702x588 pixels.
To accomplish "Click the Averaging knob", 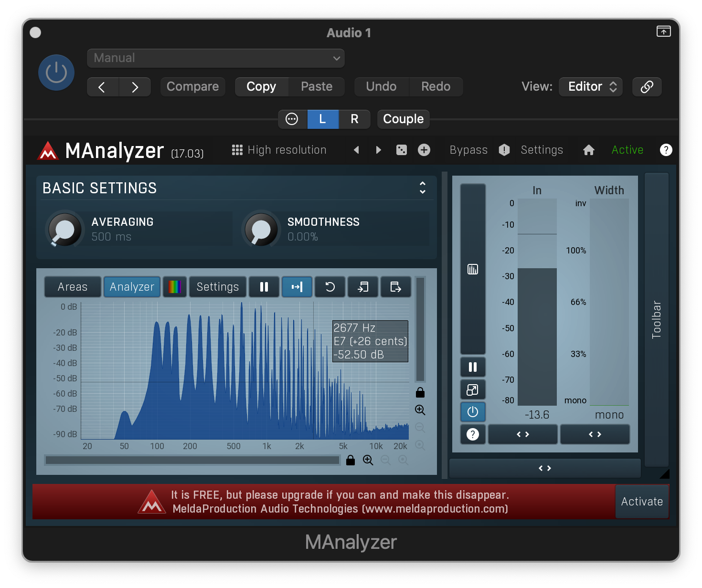I will click(x=64, y=230).
